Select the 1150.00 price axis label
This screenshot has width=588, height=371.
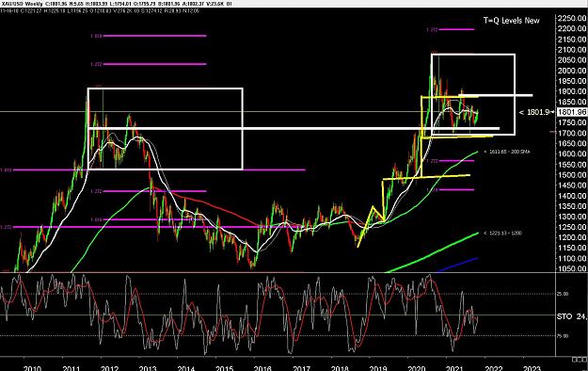pyautogui.click(x=572, y=248)
